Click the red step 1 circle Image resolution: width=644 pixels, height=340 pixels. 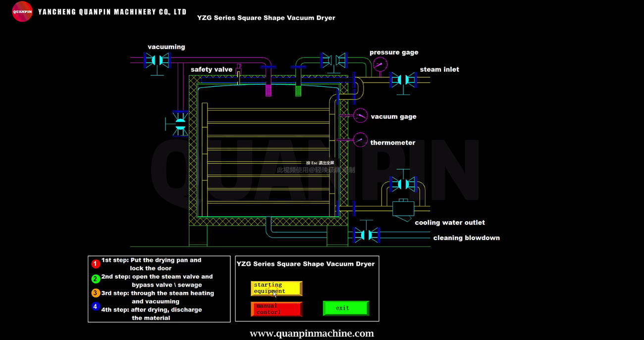(96, 264)
